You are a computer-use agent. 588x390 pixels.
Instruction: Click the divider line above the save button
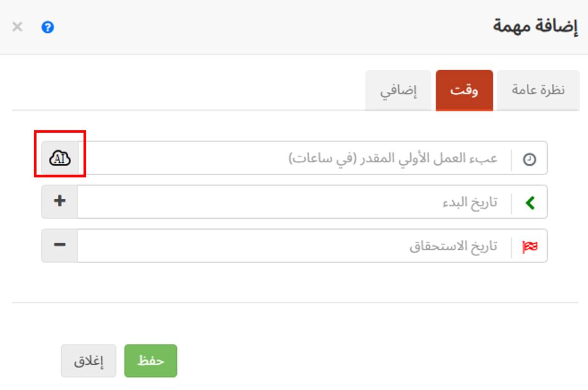tap(294, 303)
